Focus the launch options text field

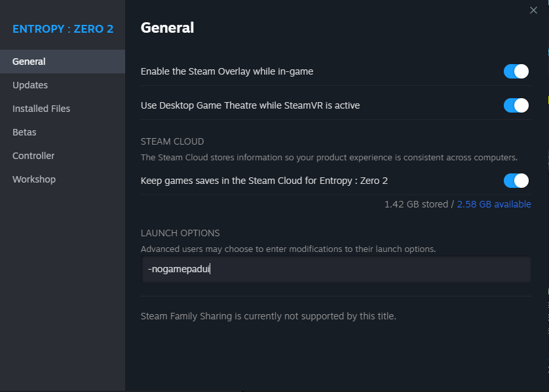tap(335, 269)
